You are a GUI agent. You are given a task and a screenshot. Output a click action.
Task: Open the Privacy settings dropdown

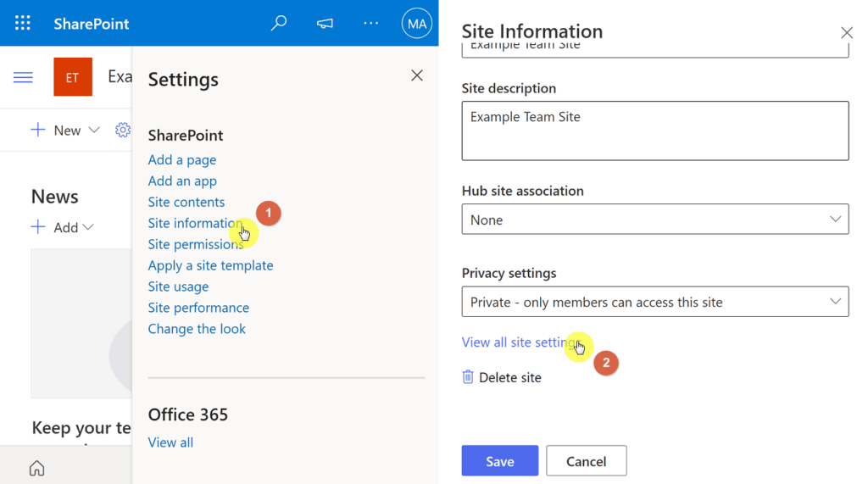coord(655,302)
